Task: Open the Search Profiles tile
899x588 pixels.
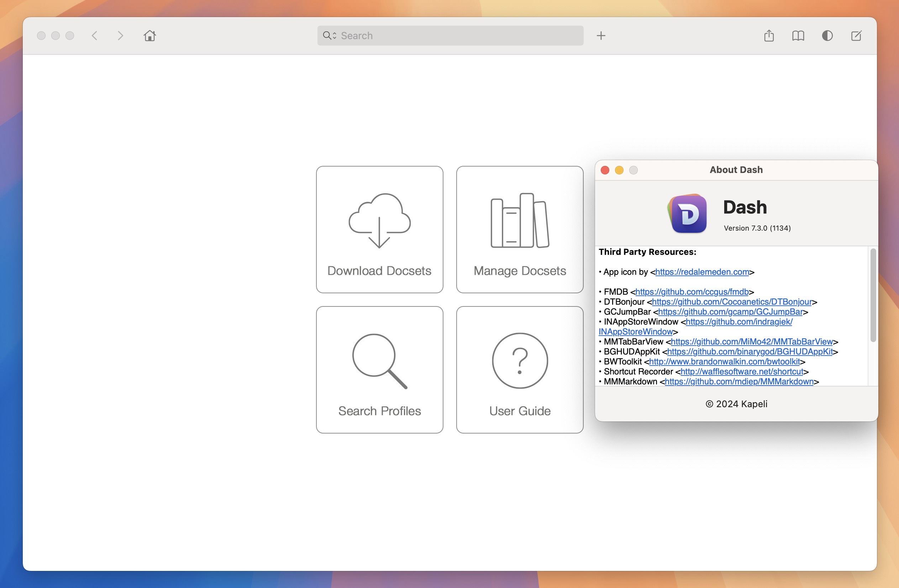Action: click(x=379, y=369)
